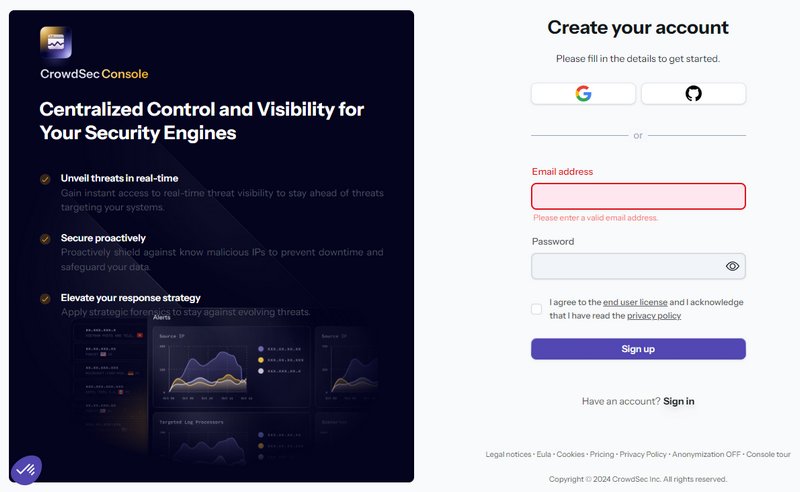Viewport: 800px width, 492px height.
Task: Click checkmark icon beside Elevate your response
Action: tap(45, 298)
